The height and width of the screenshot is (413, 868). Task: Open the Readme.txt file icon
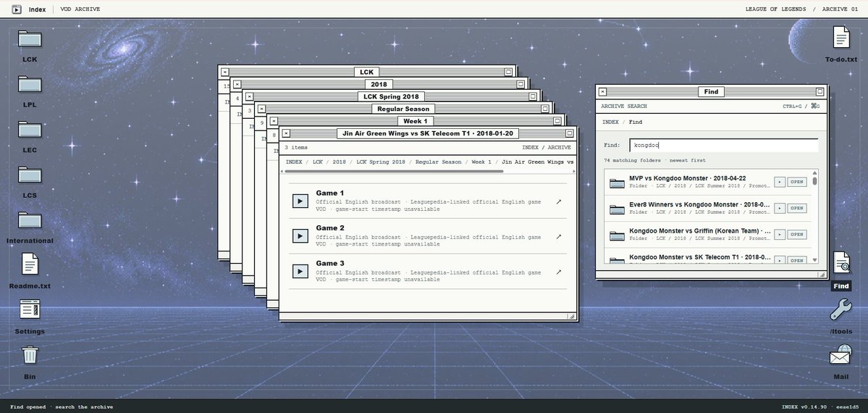(30, 264)
